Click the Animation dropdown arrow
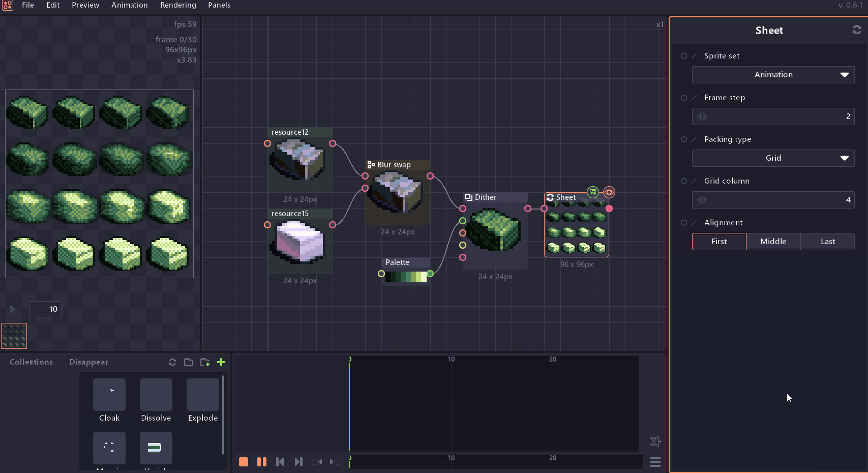Screen dimensions: 868x473 pos(846,75)
